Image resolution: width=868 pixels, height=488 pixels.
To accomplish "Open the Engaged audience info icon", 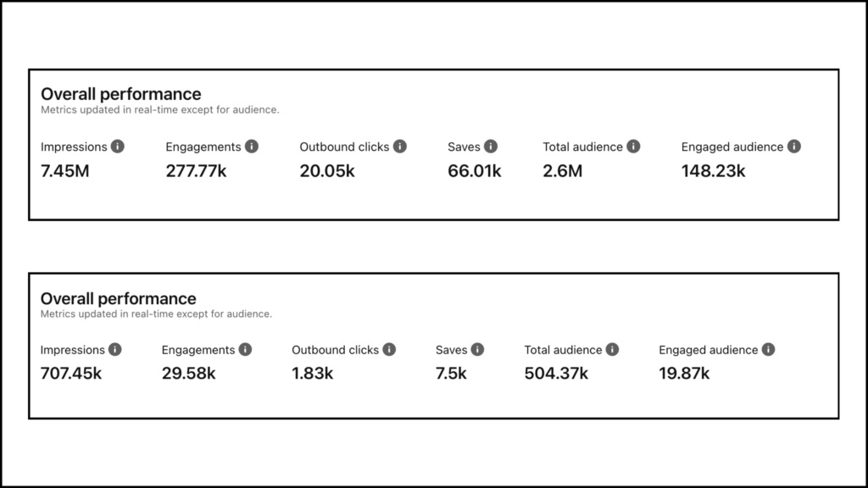I will click(794, 146).
